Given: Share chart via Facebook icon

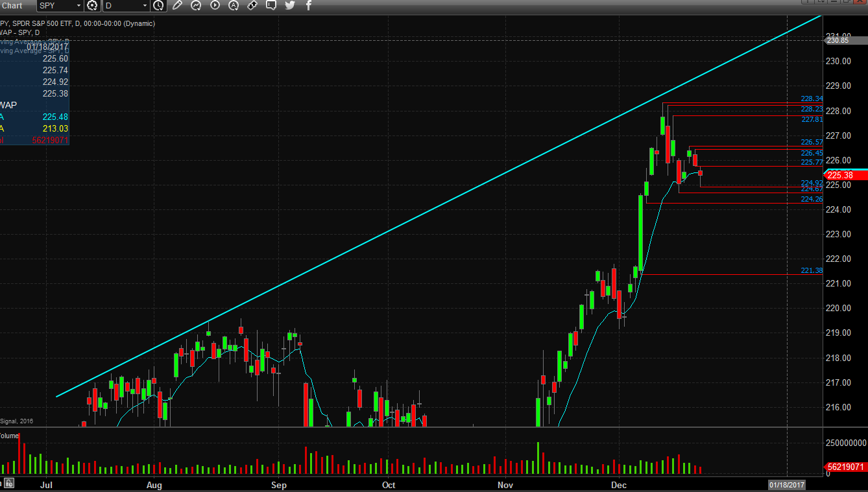Looking at the screenshot, I should point(309,6).
